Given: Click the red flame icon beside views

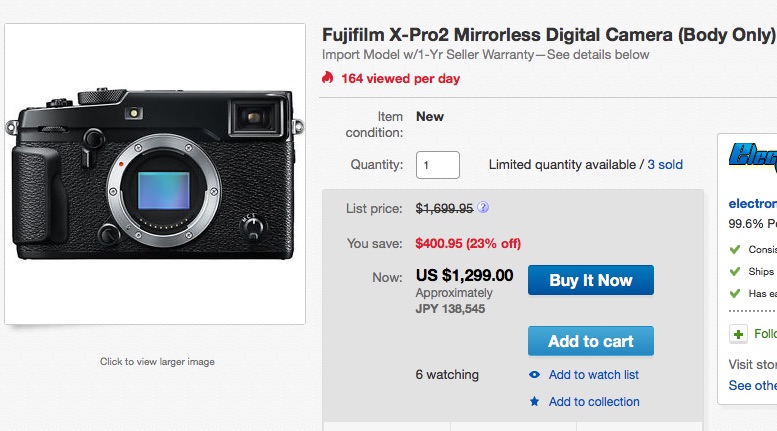Looking at the screenshot, I should point(328,77).
